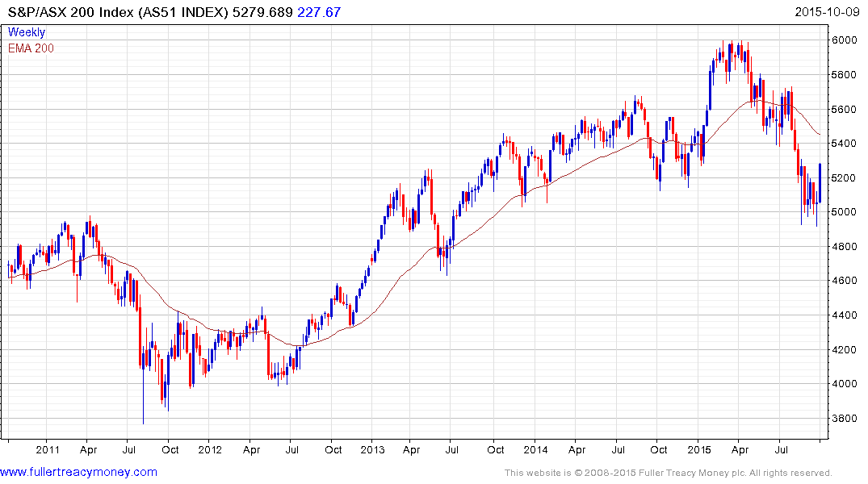Click the 2015 year label on time axis
This screenshot has width=868, height=484.
[698, 449]
